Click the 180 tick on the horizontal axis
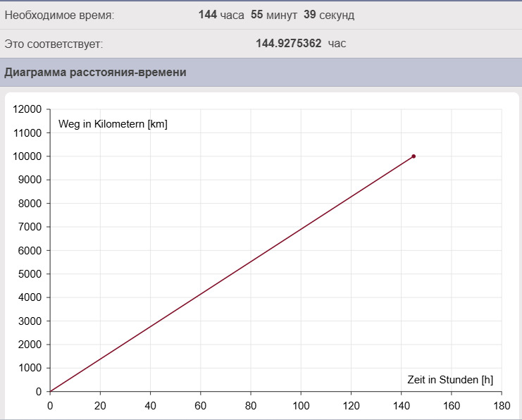The height and width of the screenshot is (420, 522). 502,406
